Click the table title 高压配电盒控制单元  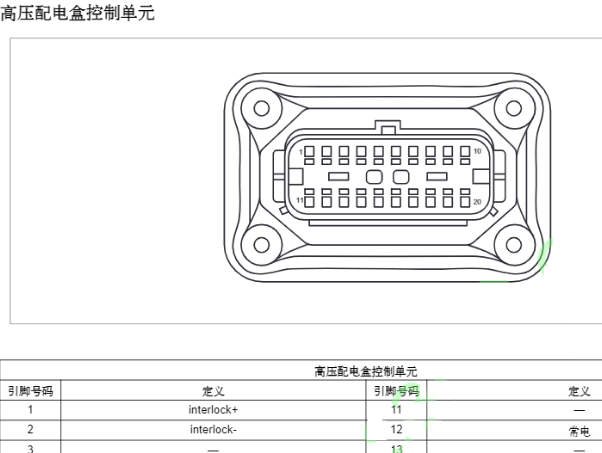pos(366,371)
